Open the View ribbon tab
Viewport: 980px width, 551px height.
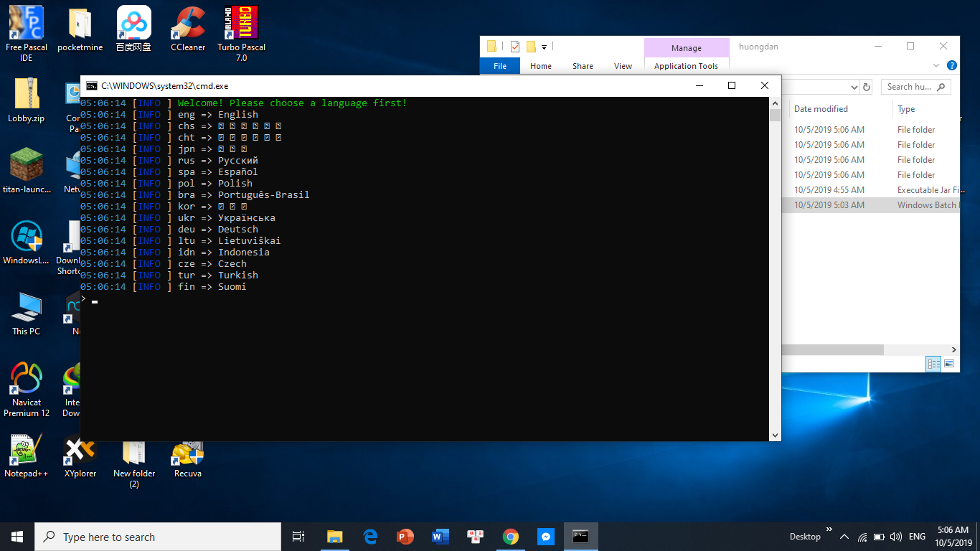(623, 66)
